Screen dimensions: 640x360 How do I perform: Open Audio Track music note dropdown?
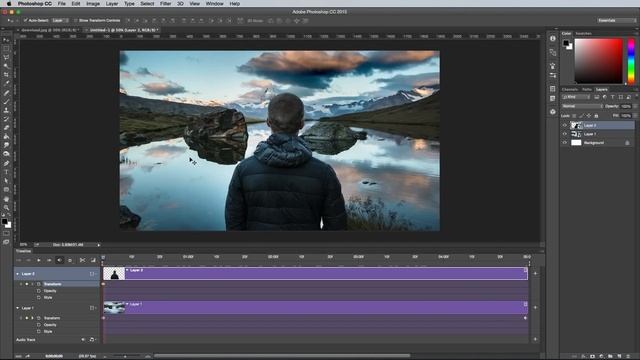92,340
